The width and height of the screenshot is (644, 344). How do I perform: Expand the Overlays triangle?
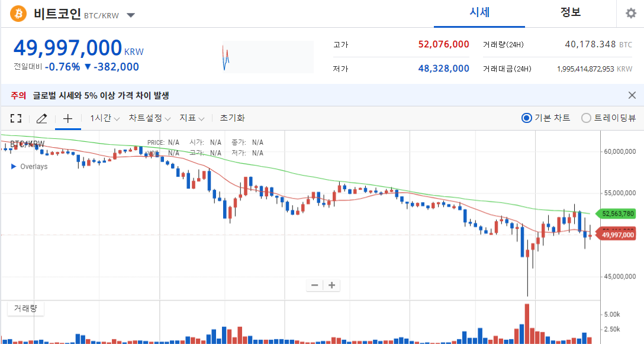click(x=14, y=167)
